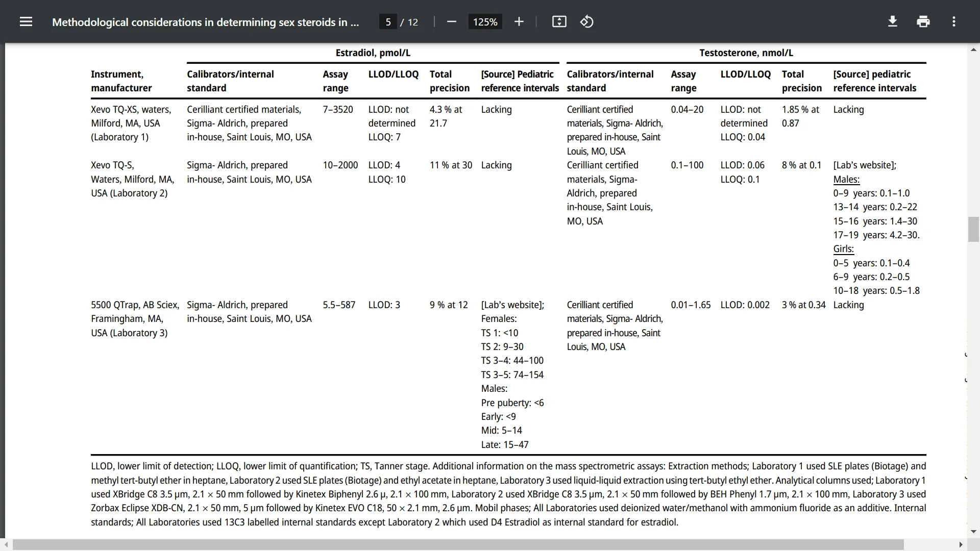Edit the current page number field
980x551 pixels.
coord(388,22)
